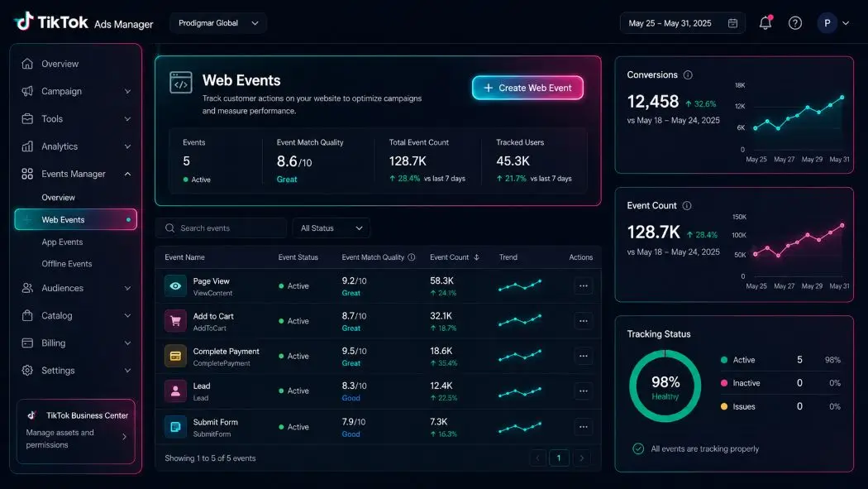The height and width of the screenshot is (489, 868).
Task: Click the Event Match Quality column info icon
Action: [412, 257]
